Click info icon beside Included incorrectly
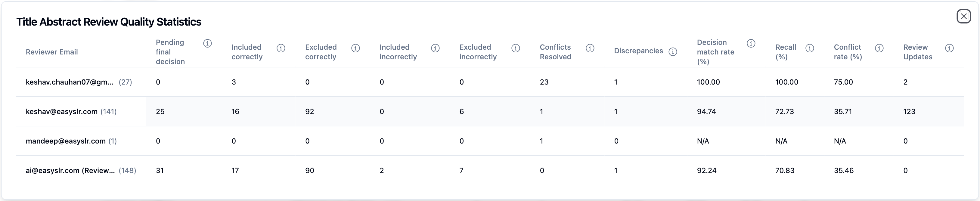980x201 pixels. pyautogui.click(x=435, y=48)
